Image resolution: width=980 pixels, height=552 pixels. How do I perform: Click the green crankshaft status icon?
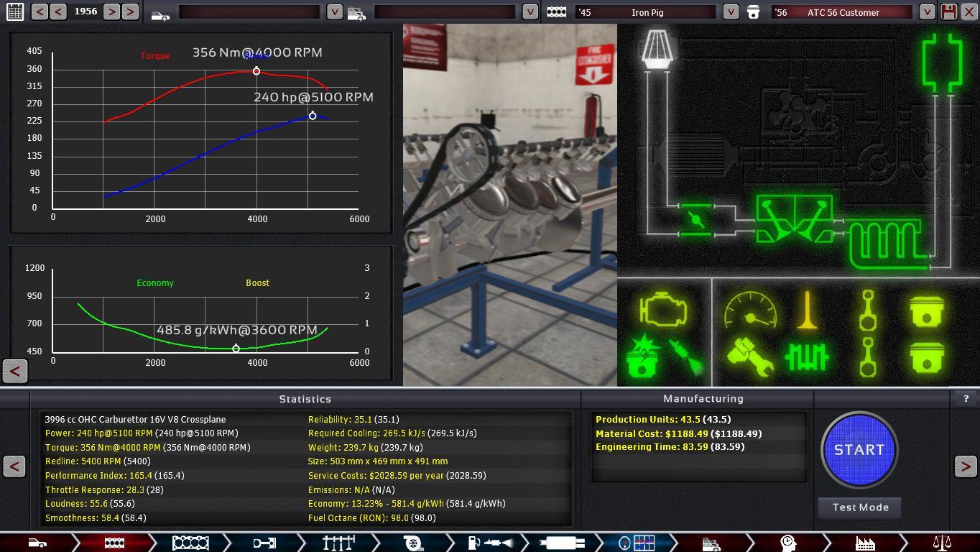[808, 357]
